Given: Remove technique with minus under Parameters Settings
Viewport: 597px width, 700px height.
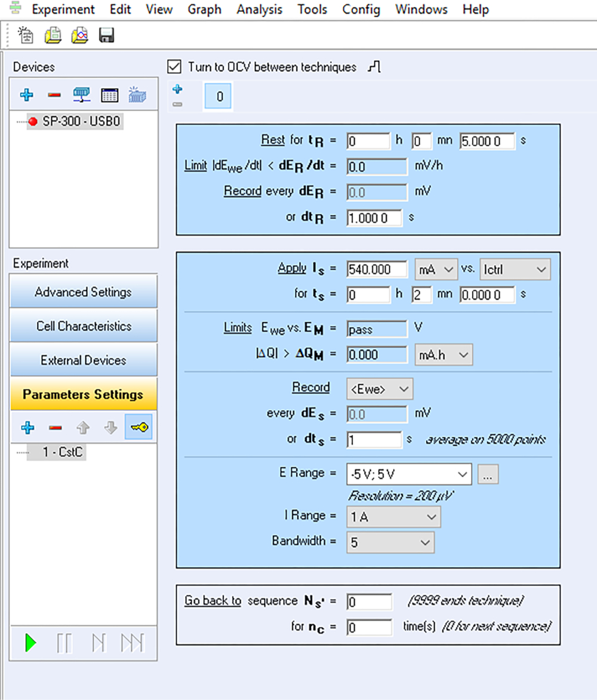Looking at the screenshot, I should click(x=56, y=428).
